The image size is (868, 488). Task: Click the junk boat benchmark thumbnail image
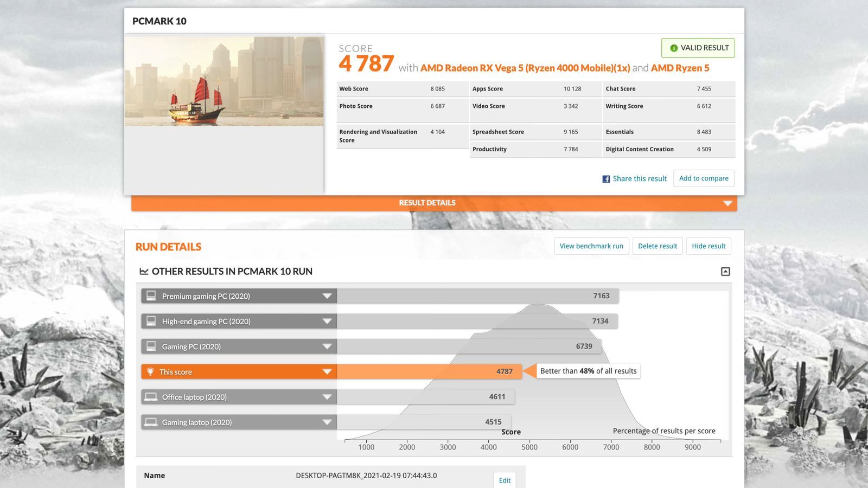[x=224, y=81]
